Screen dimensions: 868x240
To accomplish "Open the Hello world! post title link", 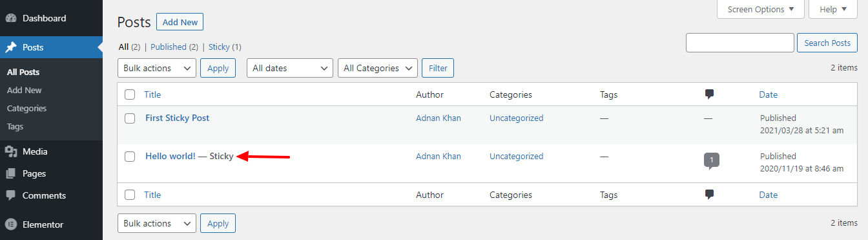I will (170, 156).
